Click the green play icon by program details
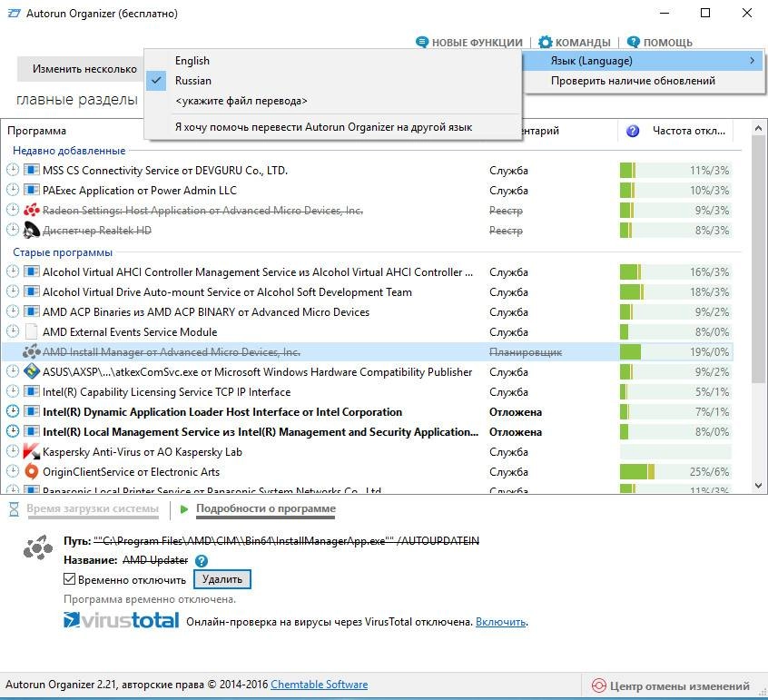This screenshot has width=768, height=700. pyautogui.click(x=184, y=509)
